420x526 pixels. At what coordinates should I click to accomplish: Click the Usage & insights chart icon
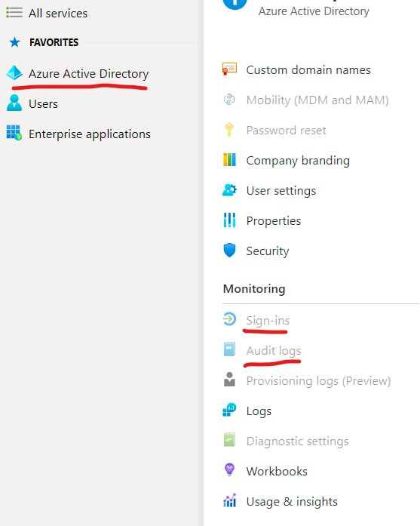tap(230, 500)
